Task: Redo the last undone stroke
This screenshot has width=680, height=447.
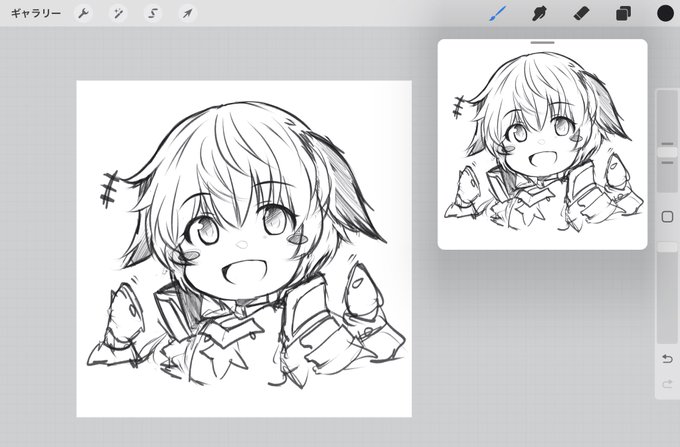Action: pyautogui.click(x=667, y=384)
